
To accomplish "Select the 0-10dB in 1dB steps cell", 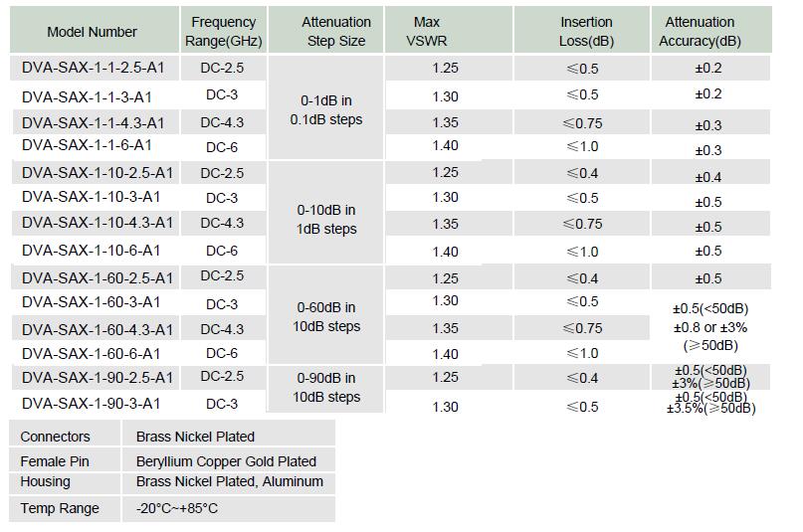I will pyautogui.click(x=325, y=220).
